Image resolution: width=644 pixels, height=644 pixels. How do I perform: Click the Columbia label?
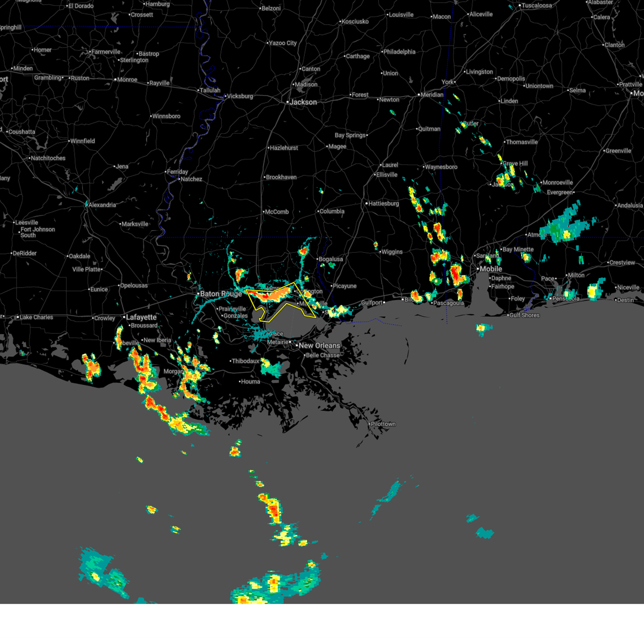(332, 211)
